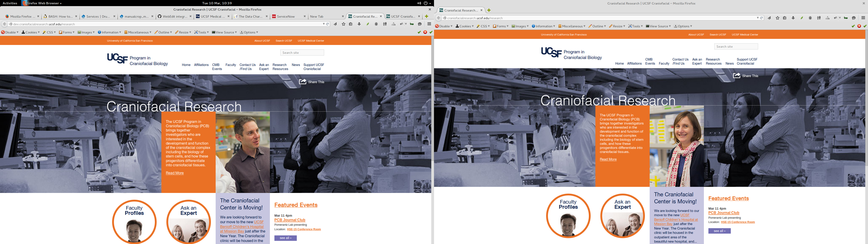Open system power menu in top bar
868x244 pixels.
click(x=427, y=3)
